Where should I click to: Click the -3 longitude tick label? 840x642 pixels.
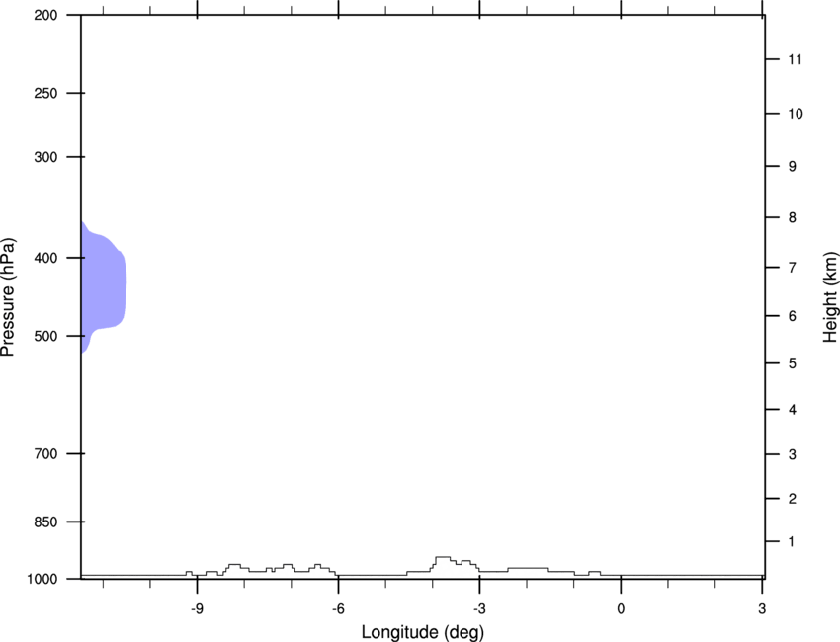pyautogui.click(x=479, y=608)
